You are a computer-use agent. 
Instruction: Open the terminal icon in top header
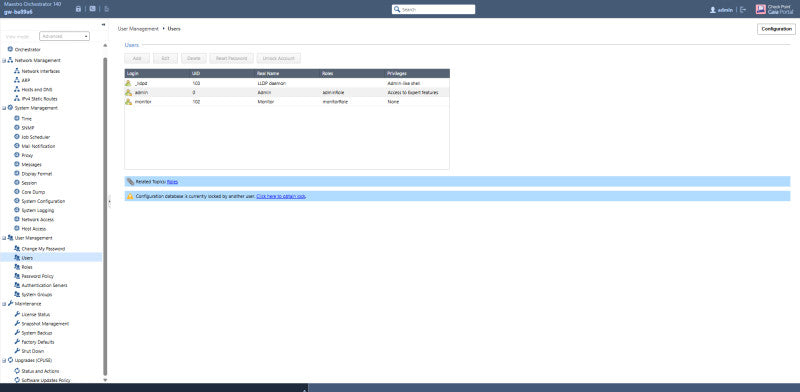click(x=92, y=9)
